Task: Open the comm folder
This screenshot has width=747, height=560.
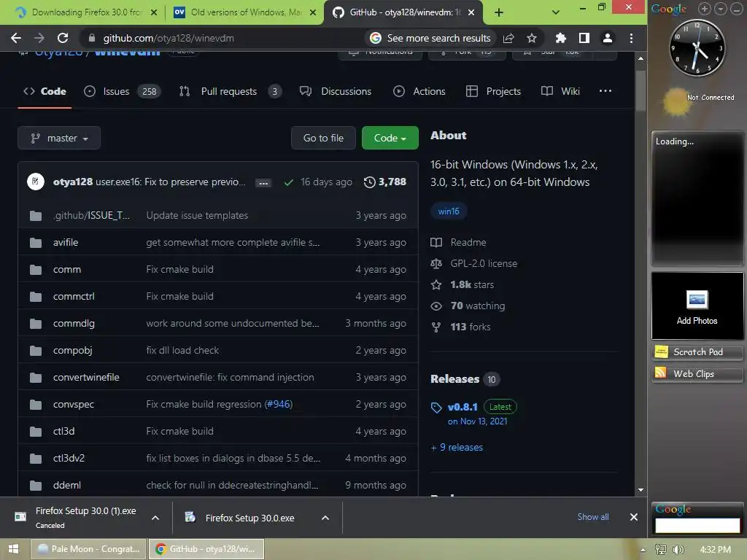Action: 67,270
